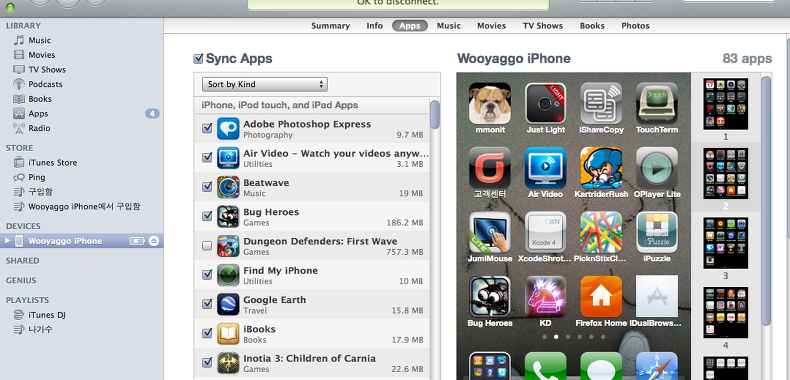The image size is (790, 380).
Task: Uncheck Adobe Photoshop Express
Action: (207, 128)
